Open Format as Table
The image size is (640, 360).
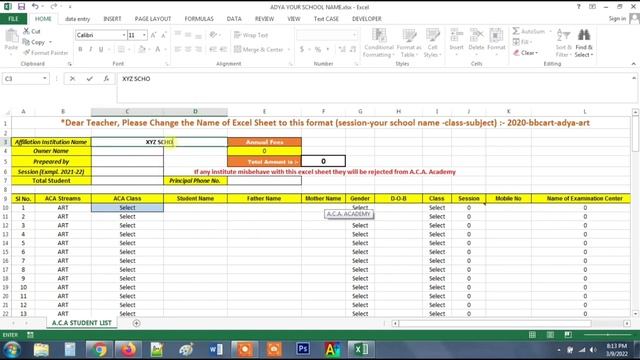pyautogui.click(x=409, y=42)
